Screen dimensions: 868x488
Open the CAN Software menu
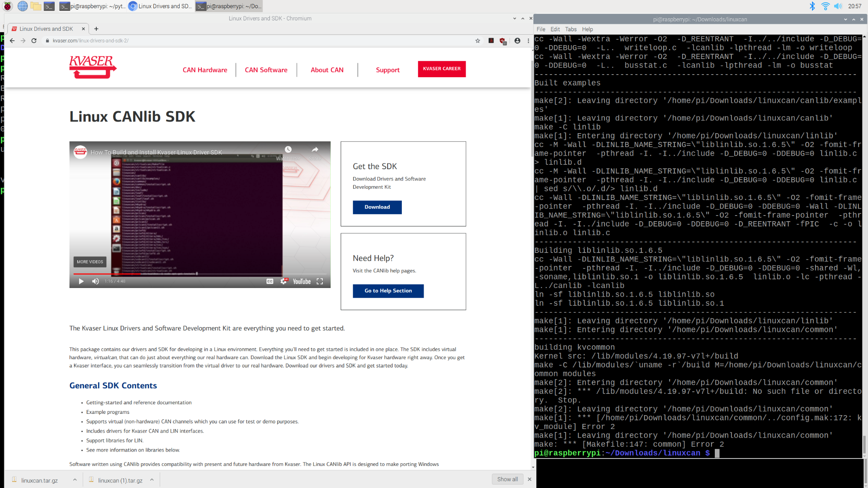[266, 70]
